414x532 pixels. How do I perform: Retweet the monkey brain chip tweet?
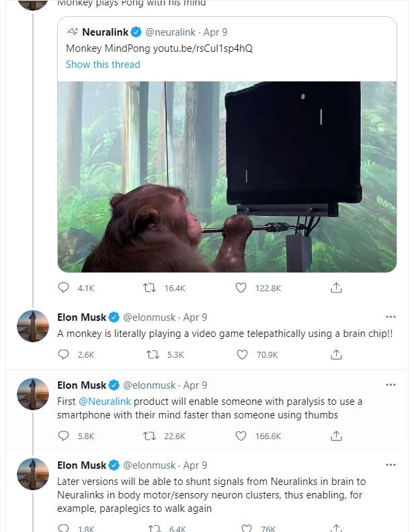[x=151, y=354]
